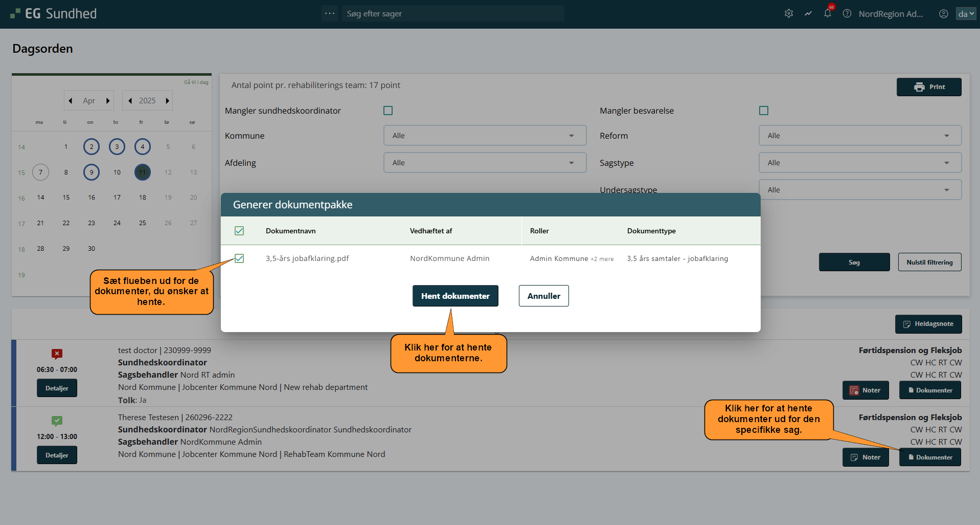Go to previous year arrow
This screenshot has height=525, width=980.
(130, 101)
